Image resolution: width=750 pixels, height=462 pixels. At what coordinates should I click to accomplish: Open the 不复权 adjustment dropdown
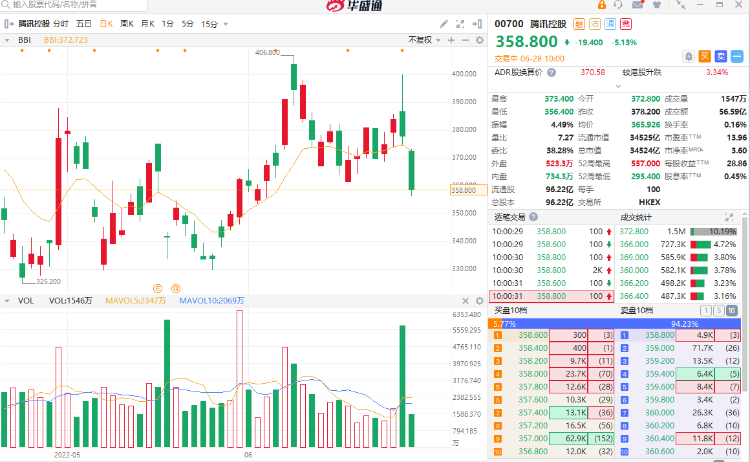(424, 40)
